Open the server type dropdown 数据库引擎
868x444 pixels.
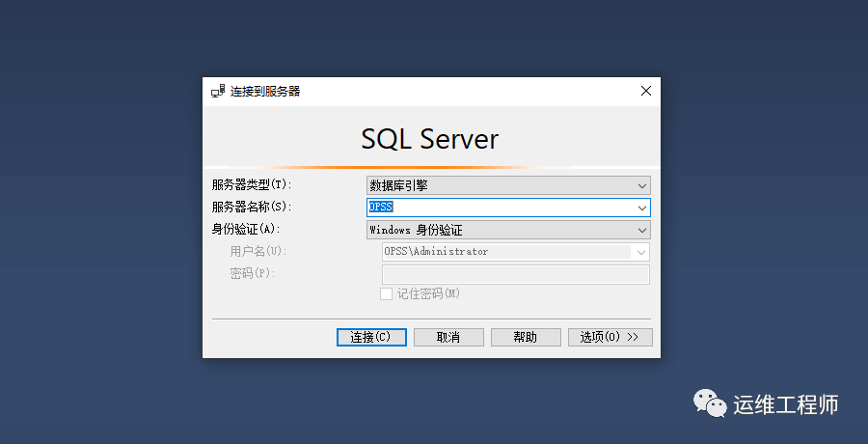(x=508, y=185)
